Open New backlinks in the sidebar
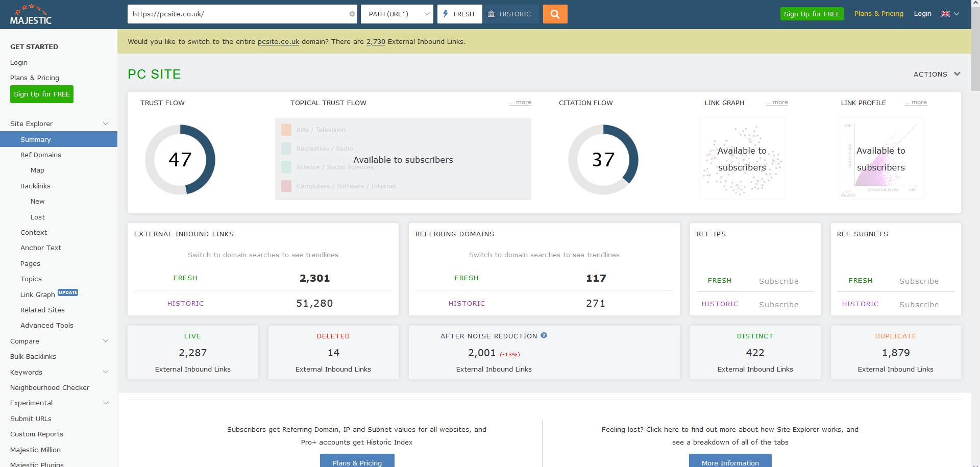Screen dimensions: 980x467 click(37, 201)
